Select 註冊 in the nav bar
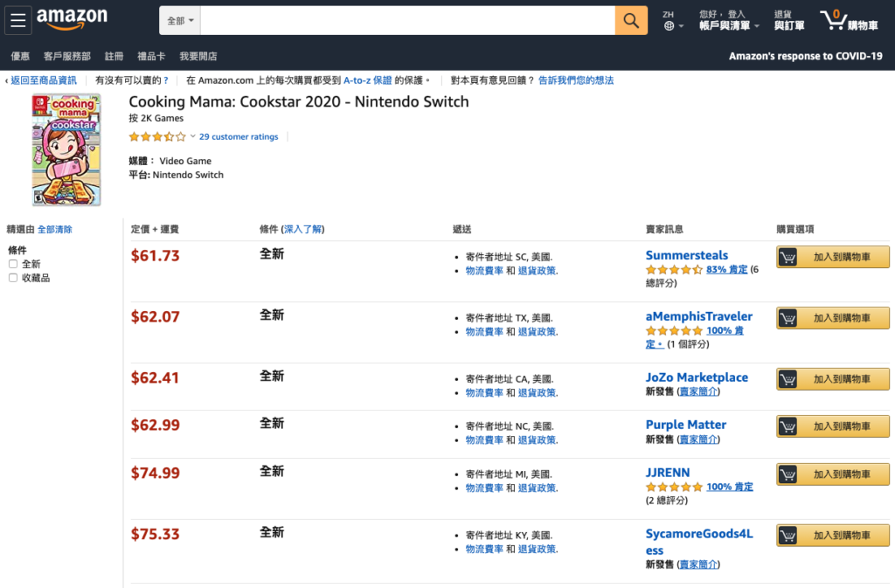895x588 pixels. tap(114, 56)
